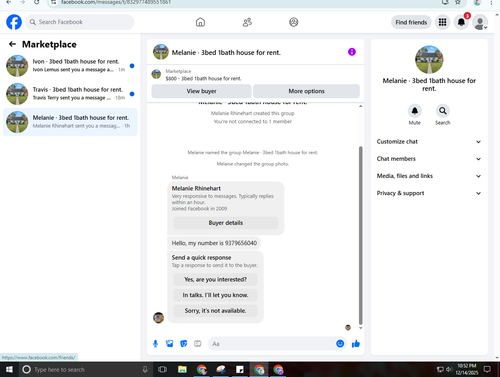The width and height of the screenshot is (500, 377).
Task: Click 'Hello, my number is' message
Action: click(214, 243)
